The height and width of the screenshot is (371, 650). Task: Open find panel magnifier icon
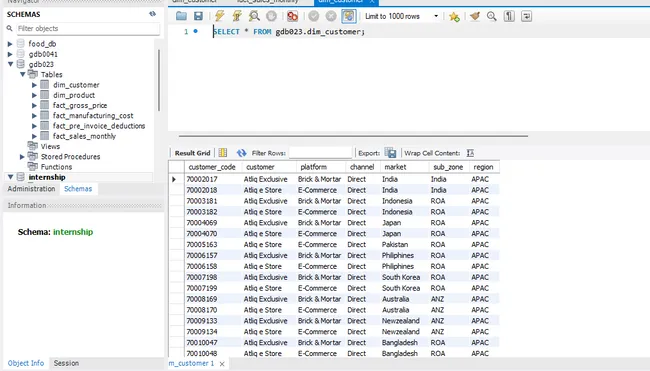(492, 16)
